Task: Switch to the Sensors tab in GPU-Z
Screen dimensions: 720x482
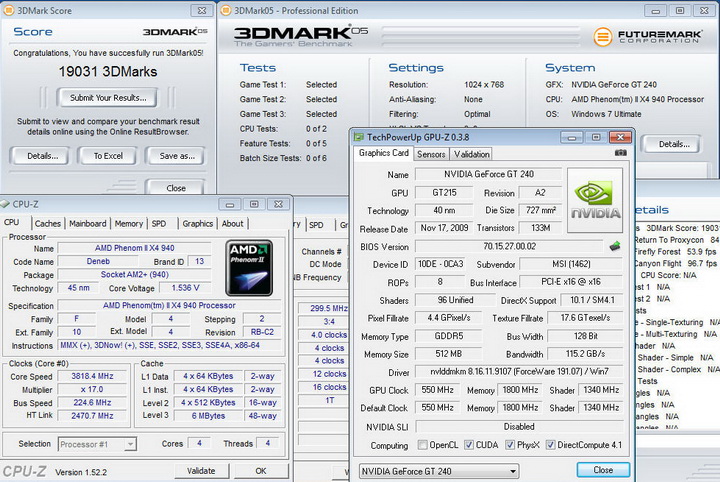Action: pos(431,154)
